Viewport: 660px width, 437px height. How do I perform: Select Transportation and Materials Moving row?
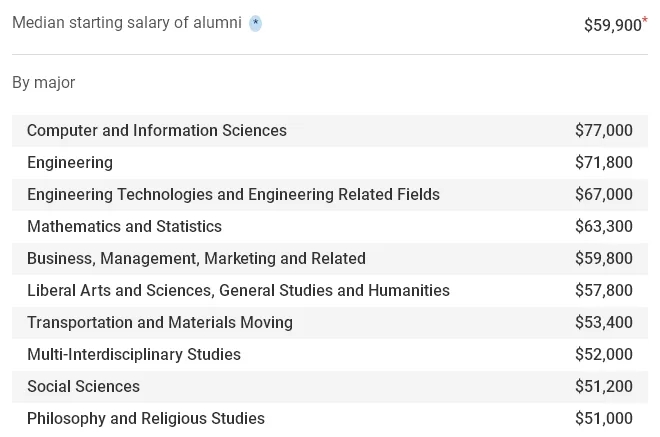coord(330,322)
